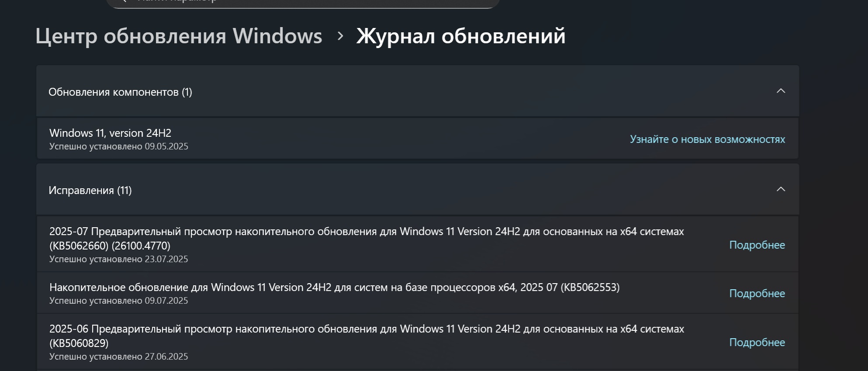This screenshot has width=868, height=371.
Task: Collapse the Обновления компонентов section chevron
Action: pos(781,91)
